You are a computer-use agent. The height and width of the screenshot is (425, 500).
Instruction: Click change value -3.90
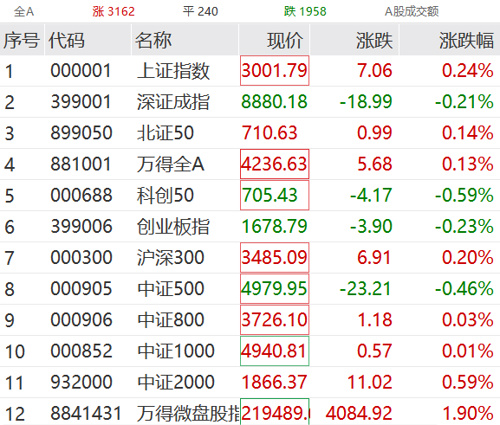pos(371,227)
